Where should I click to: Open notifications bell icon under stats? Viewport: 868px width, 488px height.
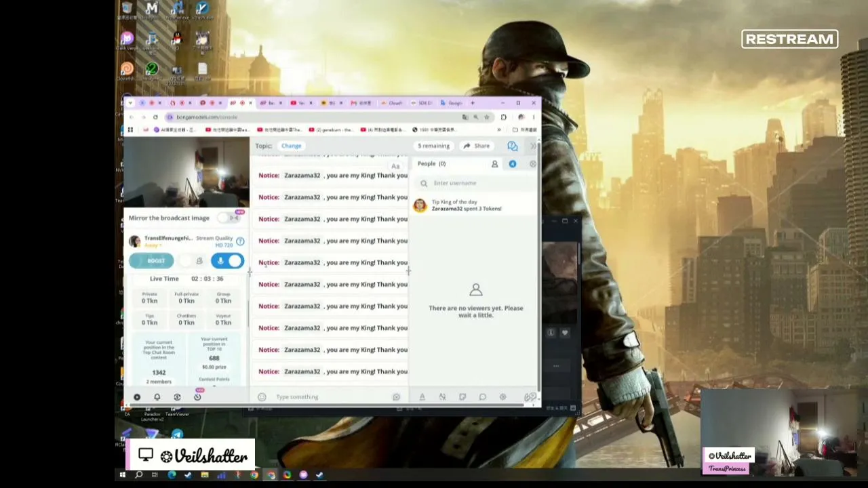tap(157, 397)
